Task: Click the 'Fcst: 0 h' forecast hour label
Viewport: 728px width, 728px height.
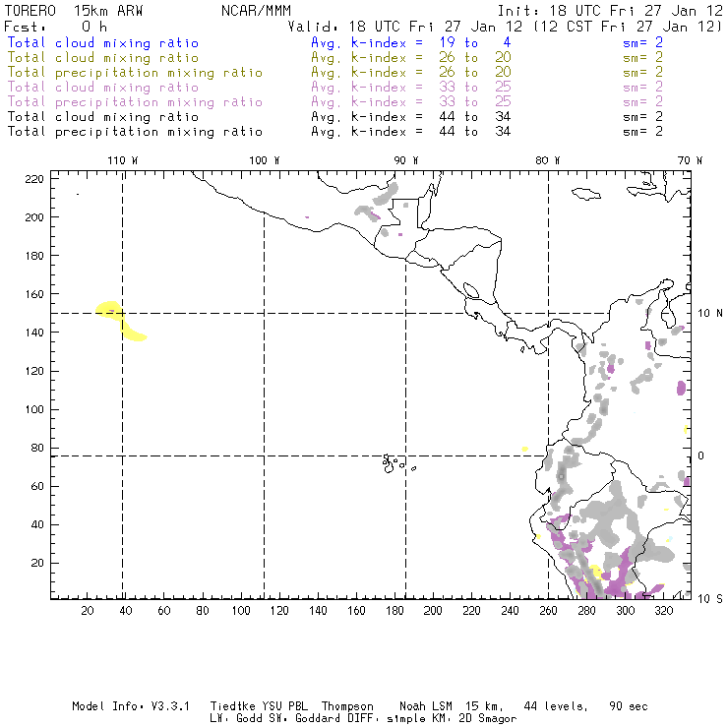Action: coord(56,27)
